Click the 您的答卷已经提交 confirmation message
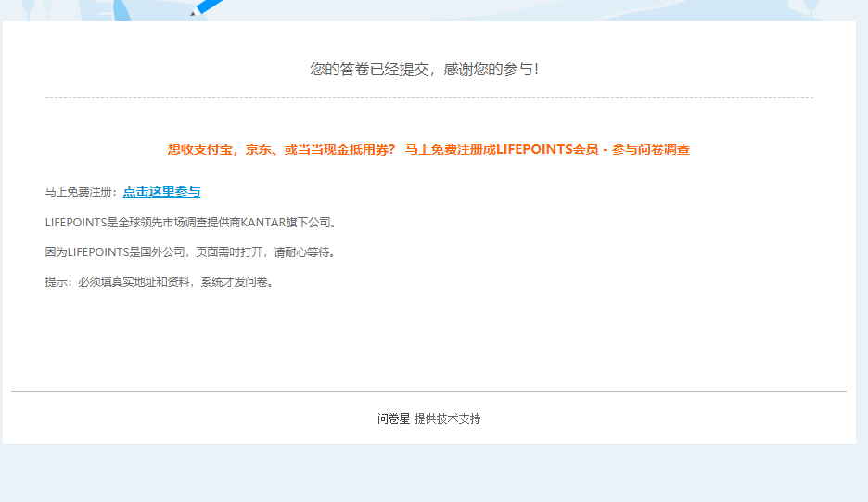Viewport: 868px width, 502px height. [424, 70]
